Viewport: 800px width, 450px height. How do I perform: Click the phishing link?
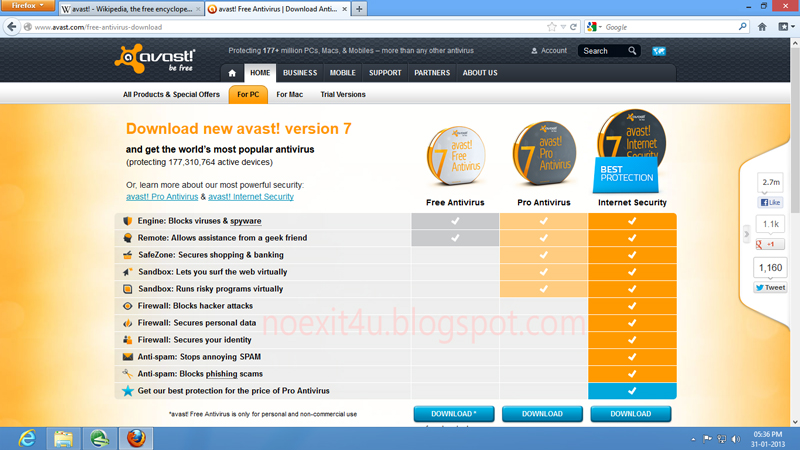pos(221,374)
